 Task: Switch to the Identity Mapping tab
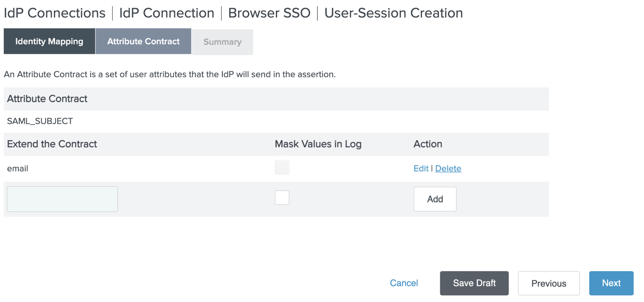point(49,41)
